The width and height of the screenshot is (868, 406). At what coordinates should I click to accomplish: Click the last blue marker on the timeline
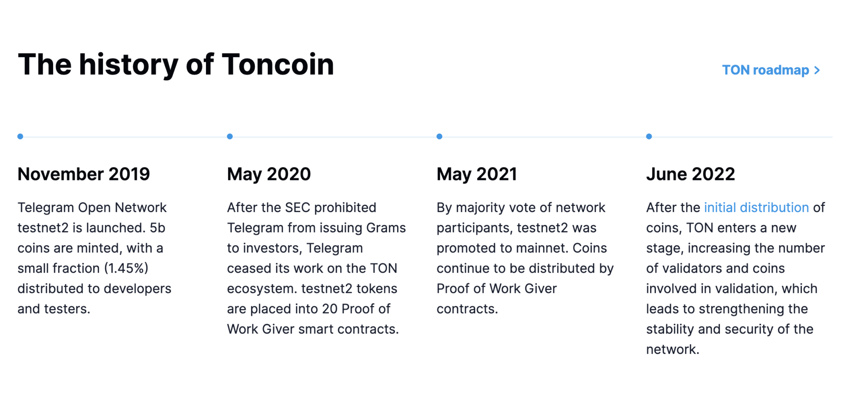coord(649,137)
